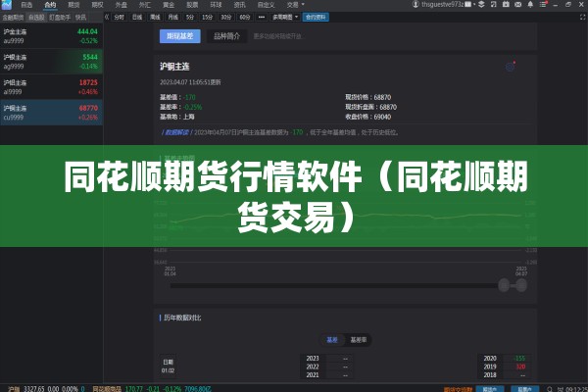Open the user account avatar icon

click(x=416, y=5)
